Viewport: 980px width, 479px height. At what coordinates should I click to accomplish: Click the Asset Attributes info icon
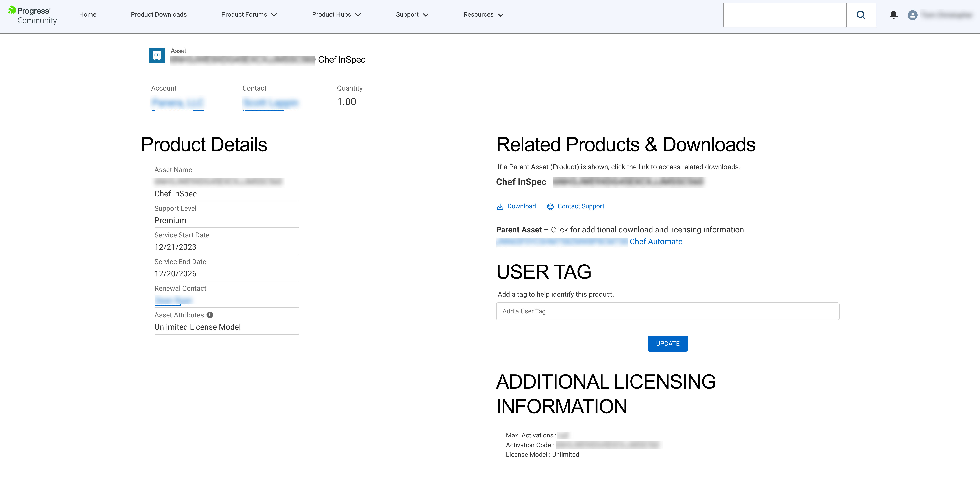(x=210, y=315)
